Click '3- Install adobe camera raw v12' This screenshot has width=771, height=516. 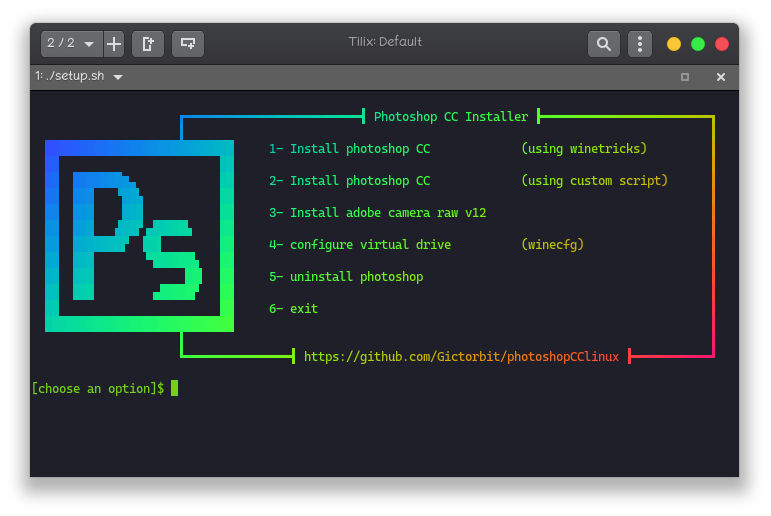(x=378, y=212)
